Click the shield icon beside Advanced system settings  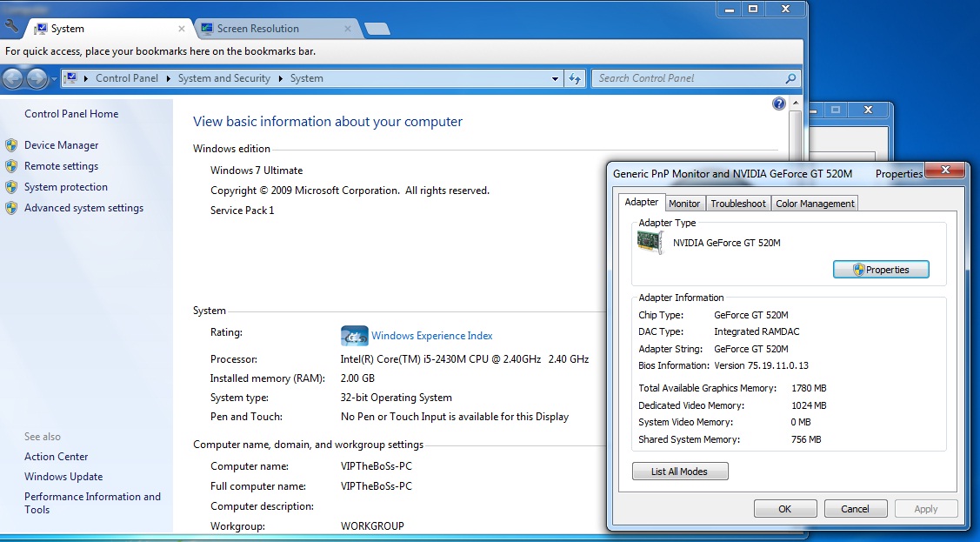click(11, 208)
